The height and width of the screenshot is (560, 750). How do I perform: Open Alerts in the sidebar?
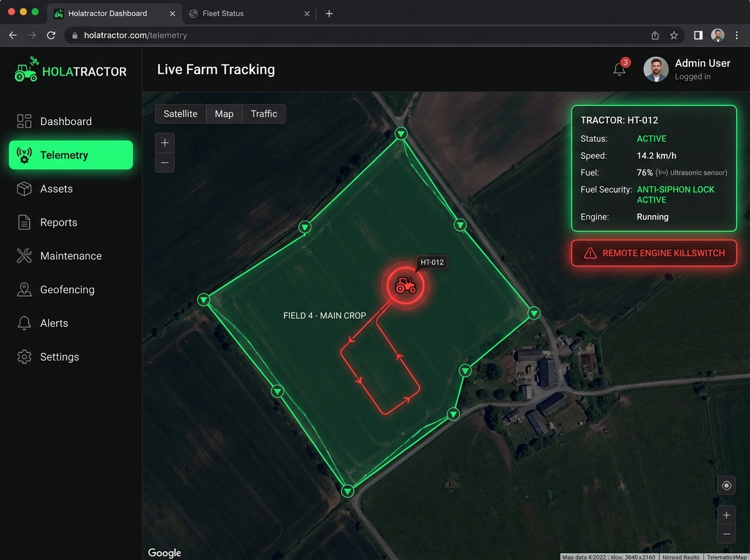click(71, 323)
